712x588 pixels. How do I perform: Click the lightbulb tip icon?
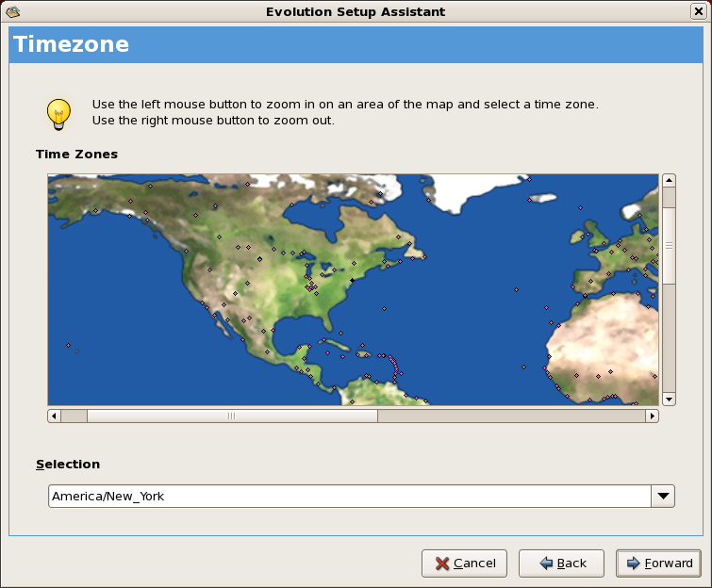pos(58,113)
